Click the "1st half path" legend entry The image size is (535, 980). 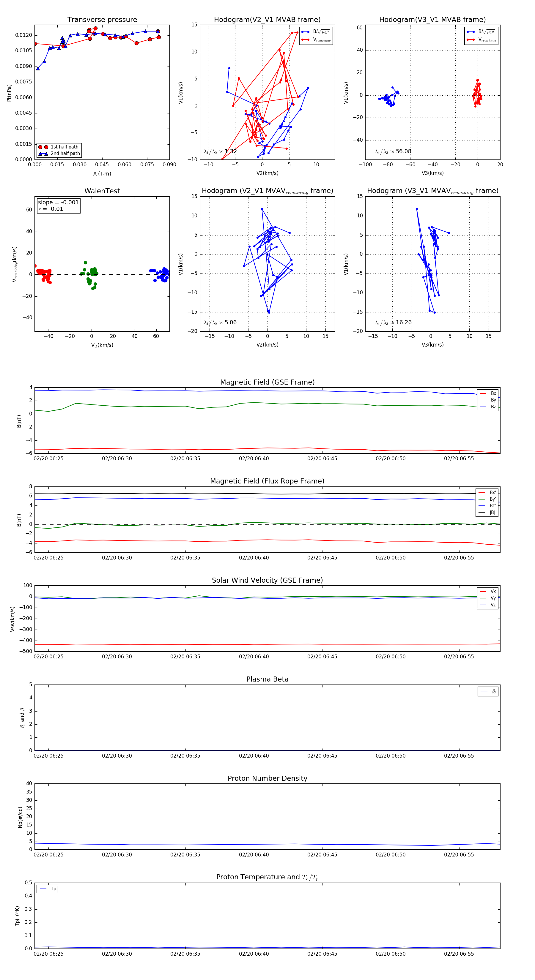coord(59,147)
